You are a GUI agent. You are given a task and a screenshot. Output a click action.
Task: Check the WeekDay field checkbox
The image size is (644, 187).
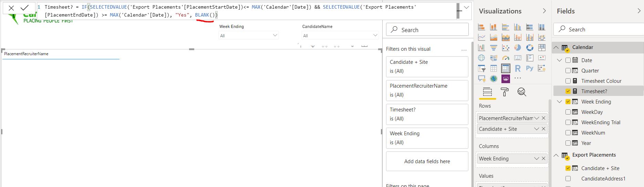click(568, 112)
